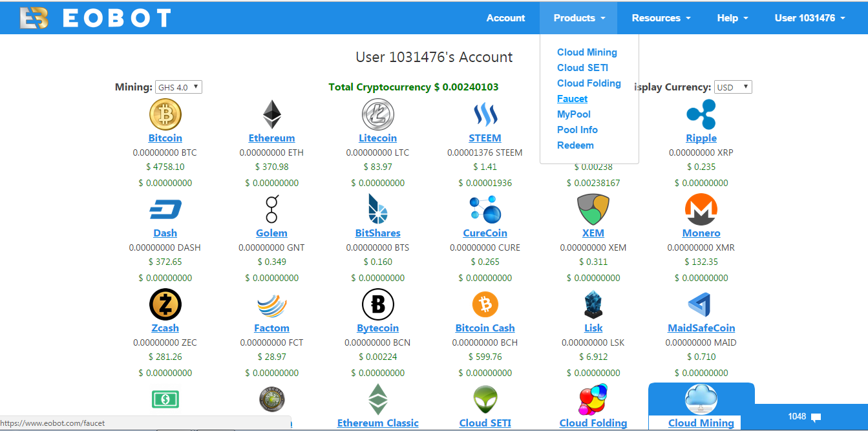868x431 pixels.
Task: Click the CureCoin molecule icon
Action: click(x=485, y=209)
